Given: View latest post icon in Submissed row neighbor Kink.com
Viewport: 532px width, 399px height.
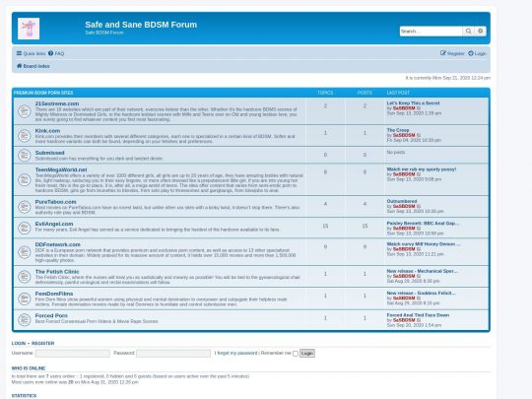Looking at the screenshot, I should [419, 135].
